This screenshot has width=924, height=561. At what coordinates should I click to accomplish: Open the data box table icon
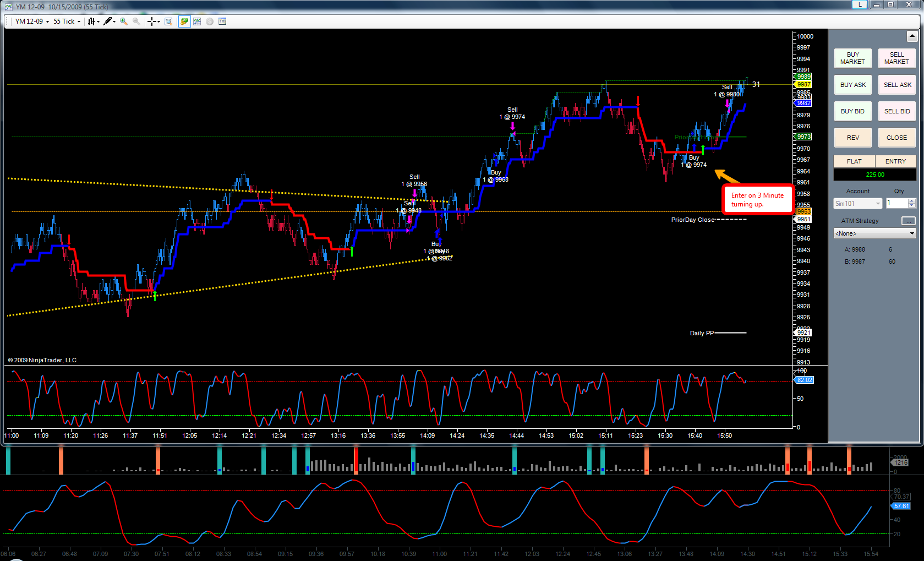pos(222,21)
